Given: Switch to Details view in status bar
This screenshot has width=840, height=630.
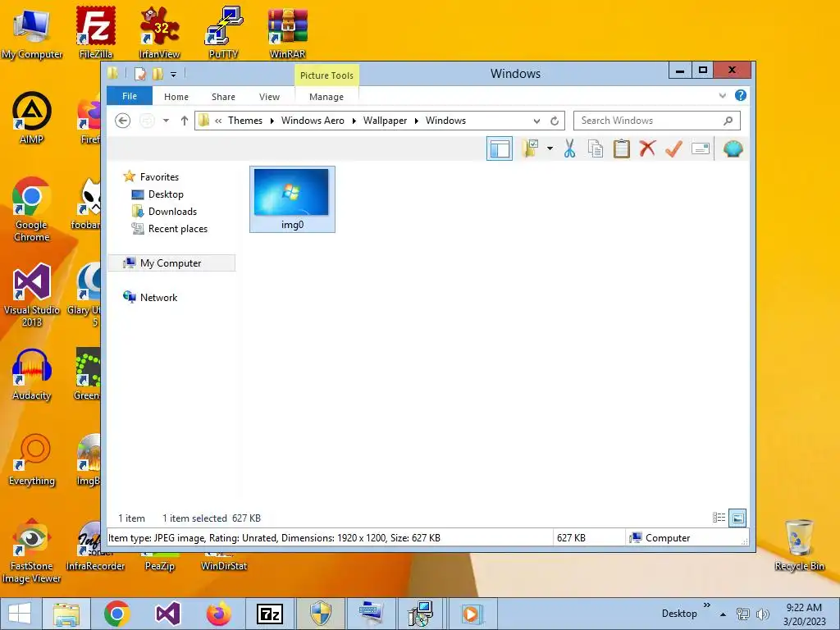Looking at the screenshot, I should tap(719, 518).
